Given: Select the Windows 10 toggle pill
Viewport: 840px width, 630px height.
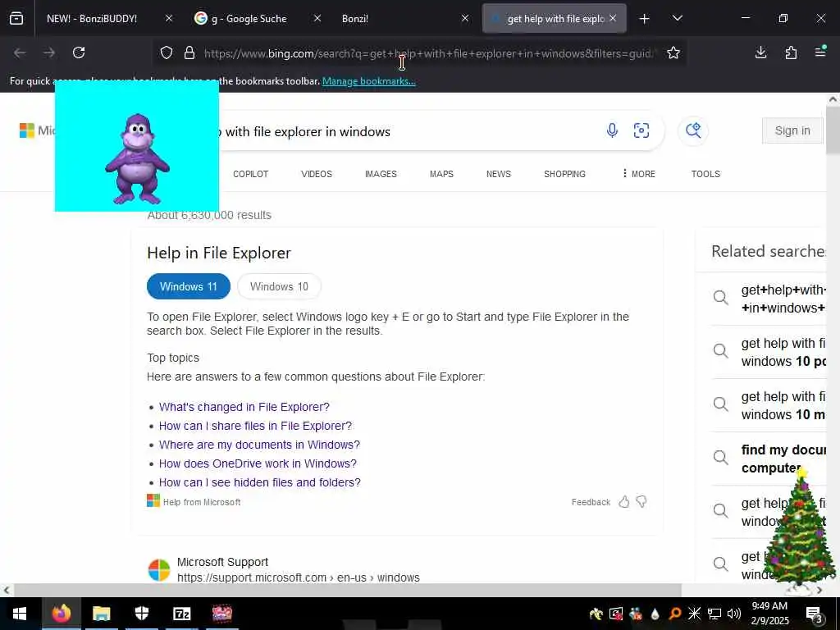Looking at the screenshot, I should click(x=279, y=286).
